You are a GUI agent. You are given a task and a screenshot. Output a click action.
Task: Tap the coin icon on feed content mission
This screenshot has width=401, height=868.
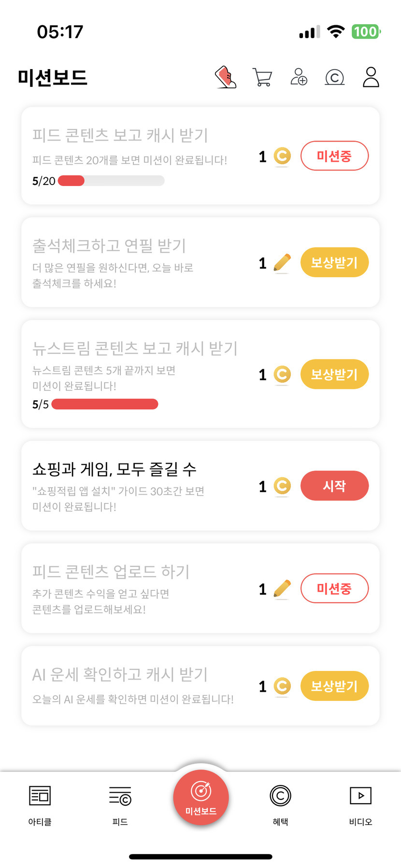point(282,156)
